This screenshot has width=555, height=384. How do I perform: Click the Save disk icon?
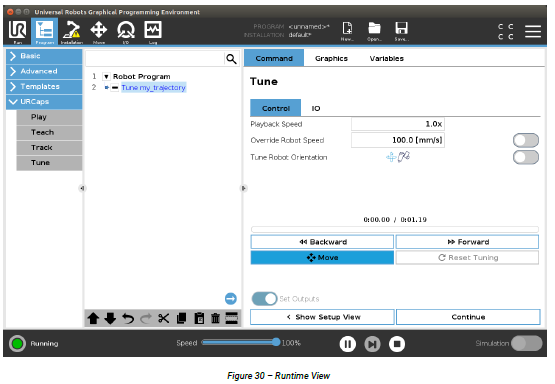[401, 31]
